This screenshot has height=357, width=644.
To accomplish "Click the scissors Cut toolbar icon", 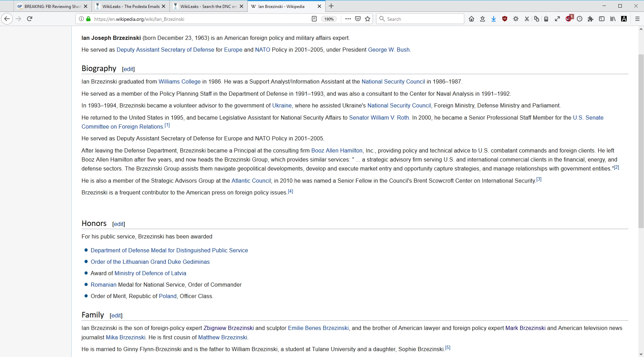I will coord(527,19).
